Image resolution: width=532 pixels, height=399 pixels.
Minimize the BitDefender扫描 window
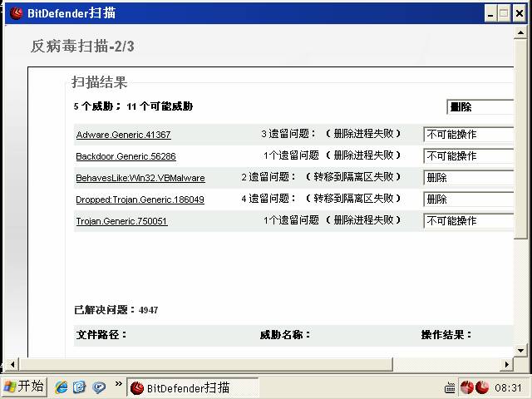tap(490, 14)
